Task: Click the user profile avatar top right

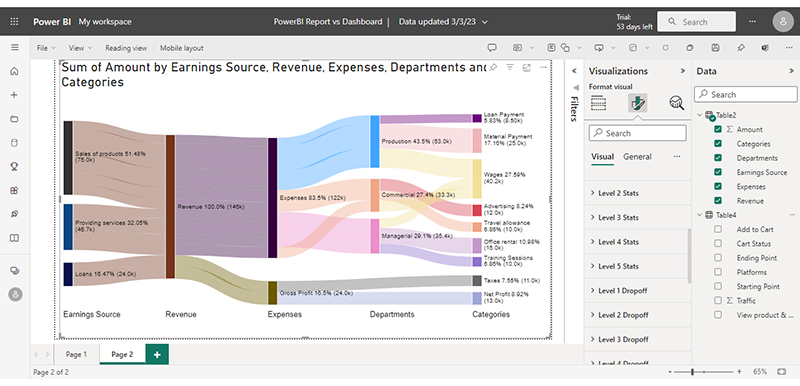Action: pyautogui.click(x=783, y=22)
